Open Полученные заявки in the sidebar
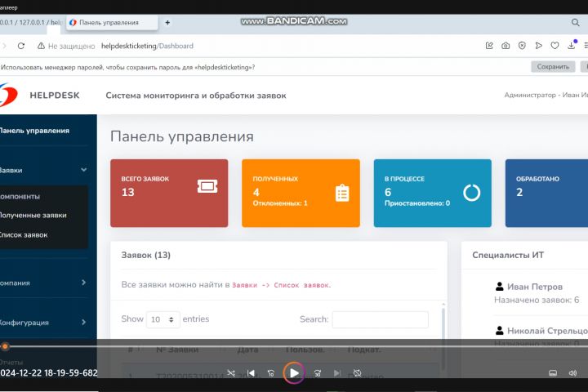Image resolution: width=588 pixels, height=392 pixels. (33, 216)
